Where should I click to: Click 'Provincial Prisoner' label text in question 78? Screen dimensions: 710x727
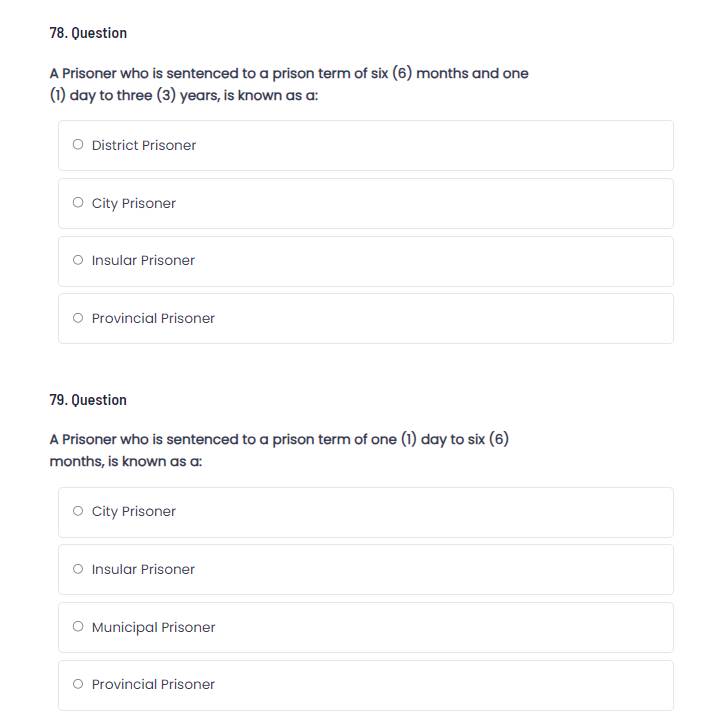153,318
